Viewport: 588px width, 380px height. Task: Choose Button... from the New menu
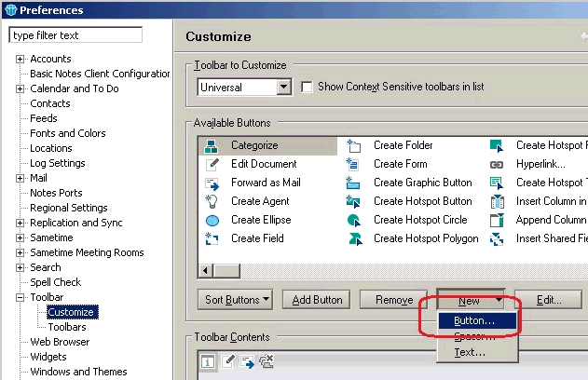pyautogui.click(x=473, y=320)
